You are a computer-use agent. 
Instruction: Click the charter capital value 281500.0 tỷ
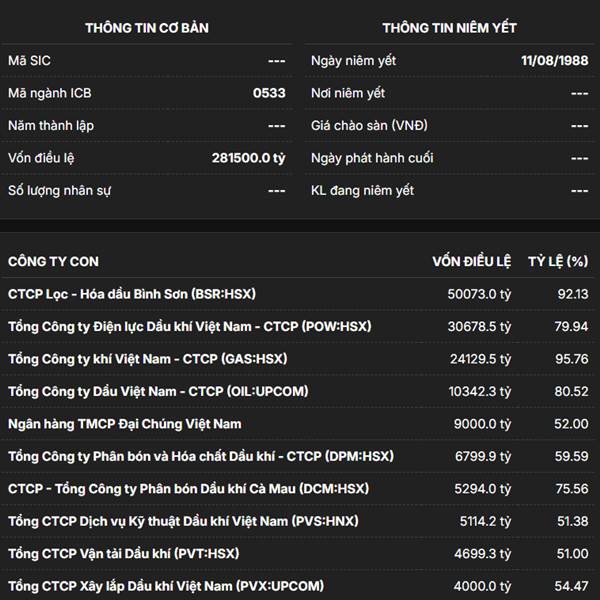tap(248, 158)
